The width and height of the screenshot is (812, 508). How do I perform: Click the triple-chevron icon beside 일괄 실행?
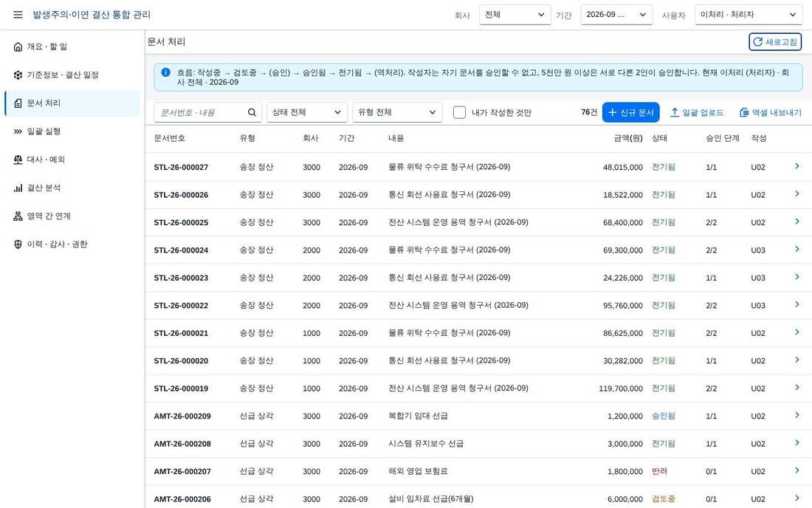18,131
